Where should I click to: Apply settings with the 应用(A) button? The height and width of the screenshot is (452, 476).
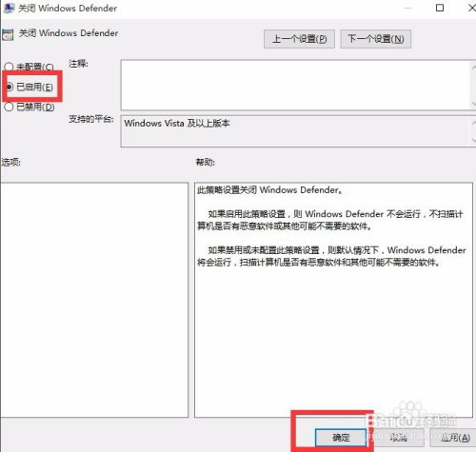click(454, 438)
